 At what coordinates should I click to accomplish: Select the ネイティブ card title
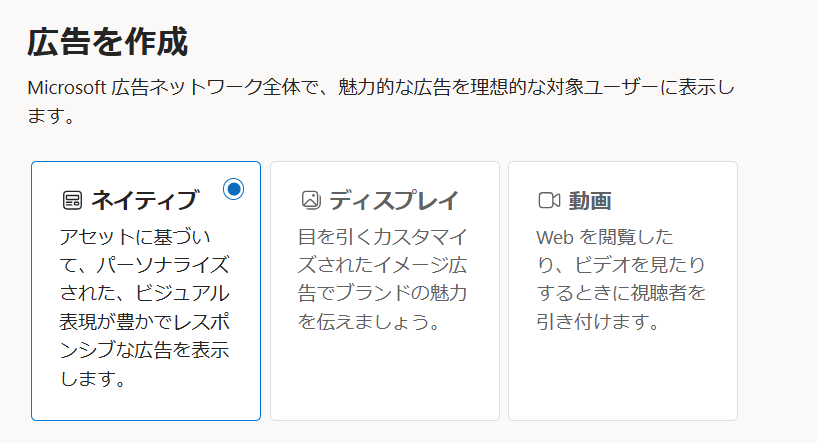(x=144, y=200)
